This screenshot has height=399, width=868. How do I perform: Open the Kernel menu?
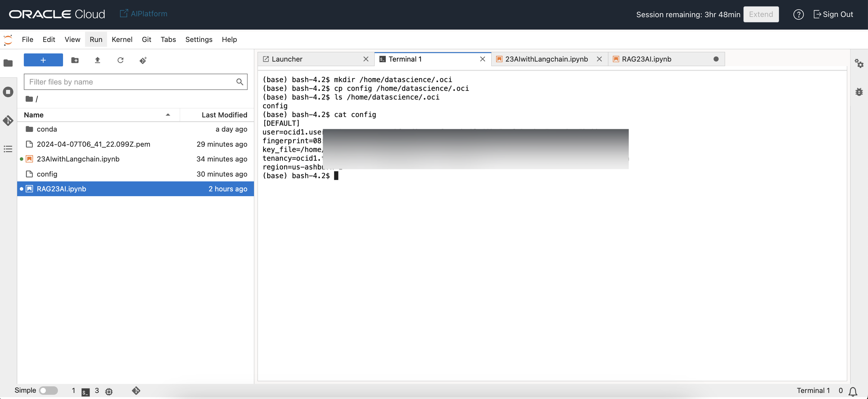122,40
